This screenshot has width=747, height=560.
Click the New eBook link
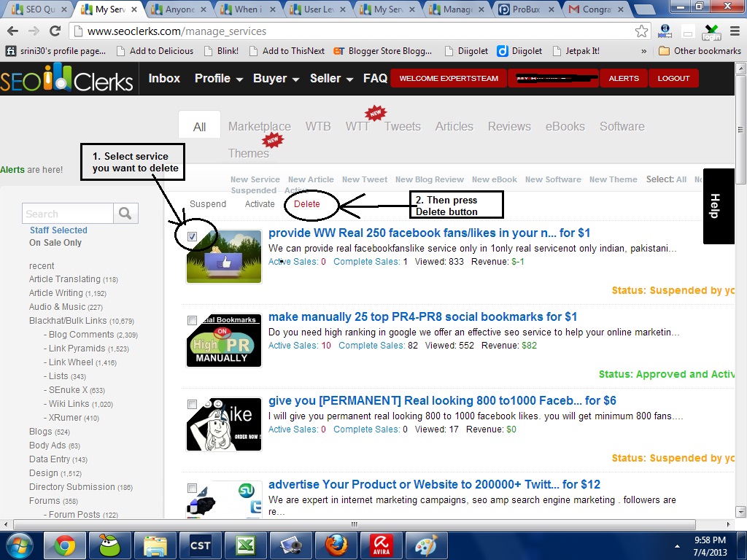[x=495, y=179]
